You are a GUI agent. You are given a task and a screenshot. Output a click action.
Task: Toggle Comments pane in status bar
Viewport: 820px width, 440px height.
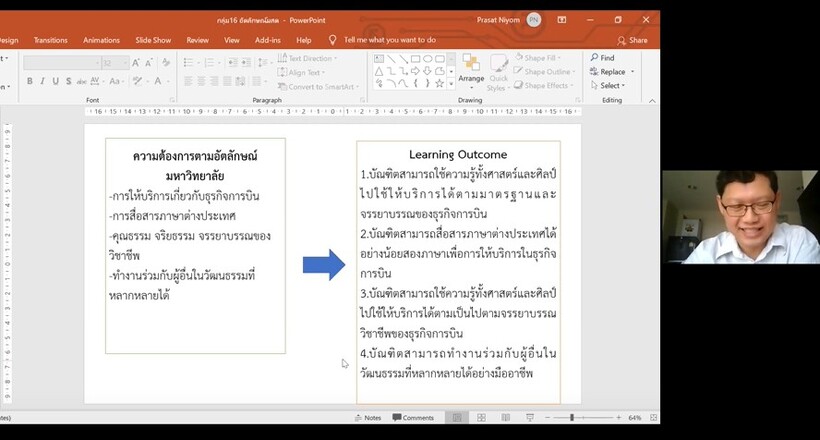tap(413, 418)
